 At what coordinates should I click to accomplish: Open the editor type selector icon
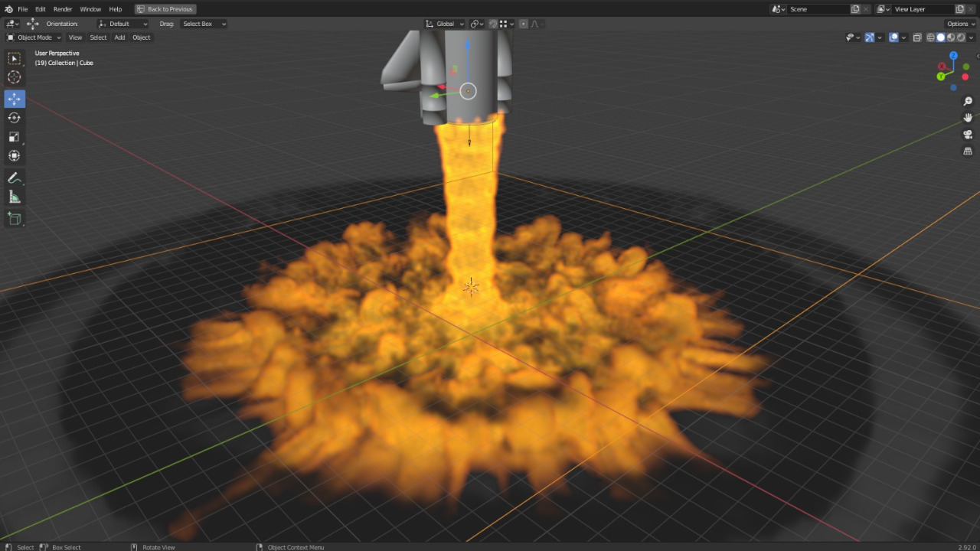click(x=11, y=24)
